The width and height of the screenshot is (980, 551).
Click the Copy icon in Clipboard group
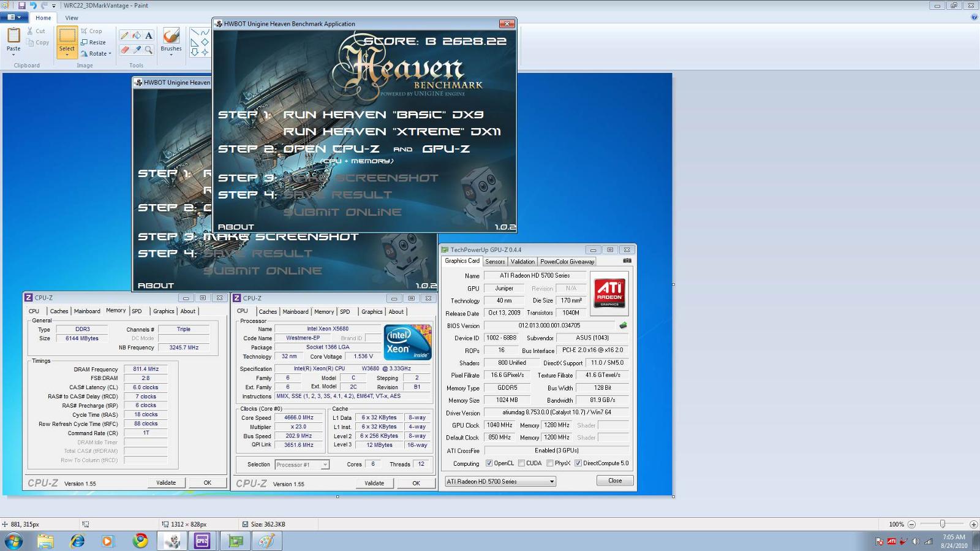click(30, 42)
